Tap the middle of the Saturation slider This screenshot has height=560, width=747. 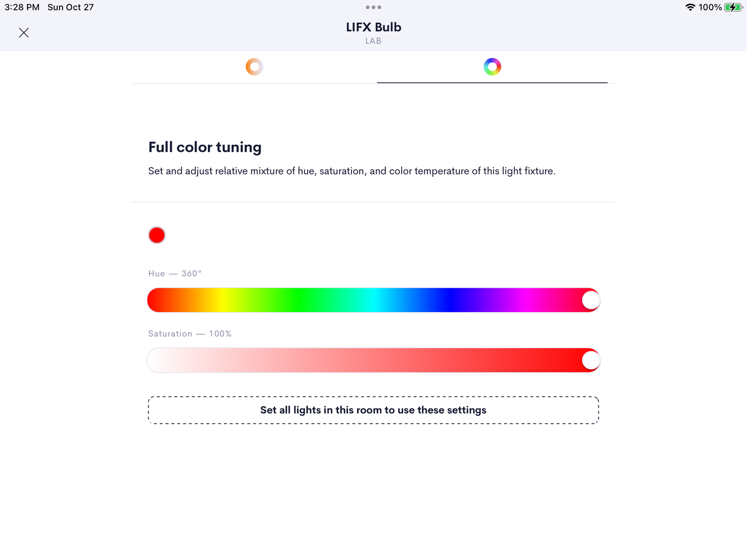[373, 361]
